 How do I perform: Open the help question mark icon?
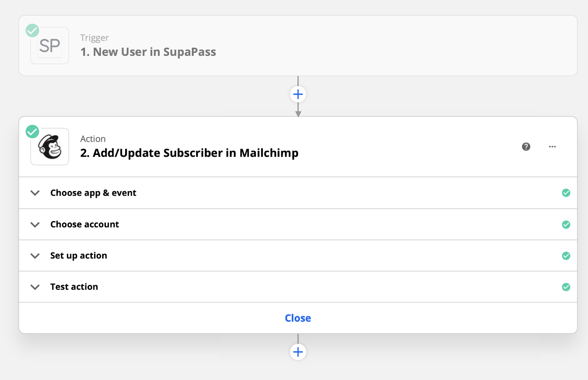pos(526,146)
